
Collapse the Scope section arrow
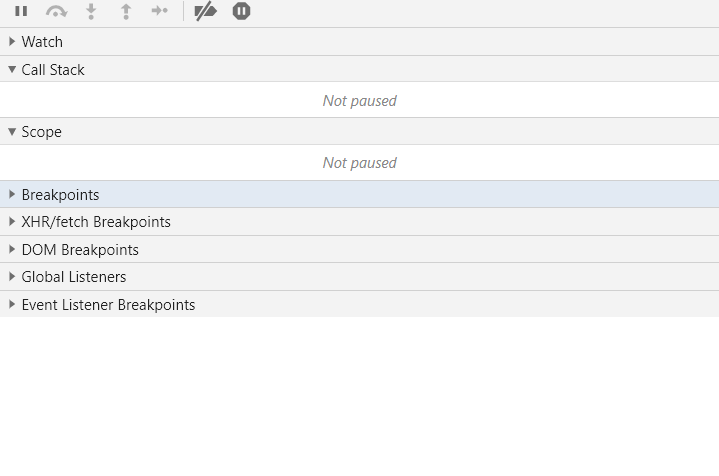pos(12,132)
